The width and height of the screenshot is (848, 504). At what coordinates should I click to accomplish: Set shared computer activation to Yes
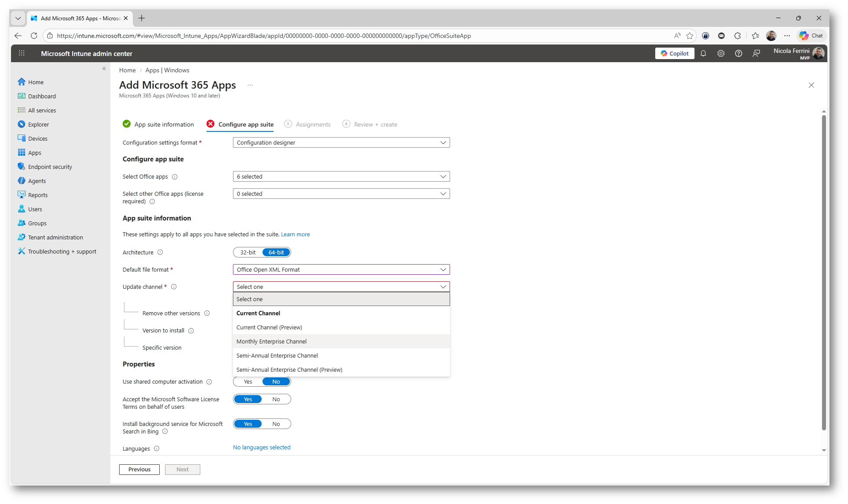[248, 382]
